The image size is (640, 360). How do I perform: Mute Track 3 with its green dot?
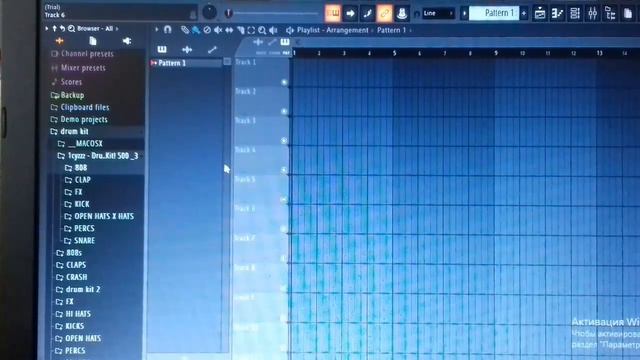284,140
